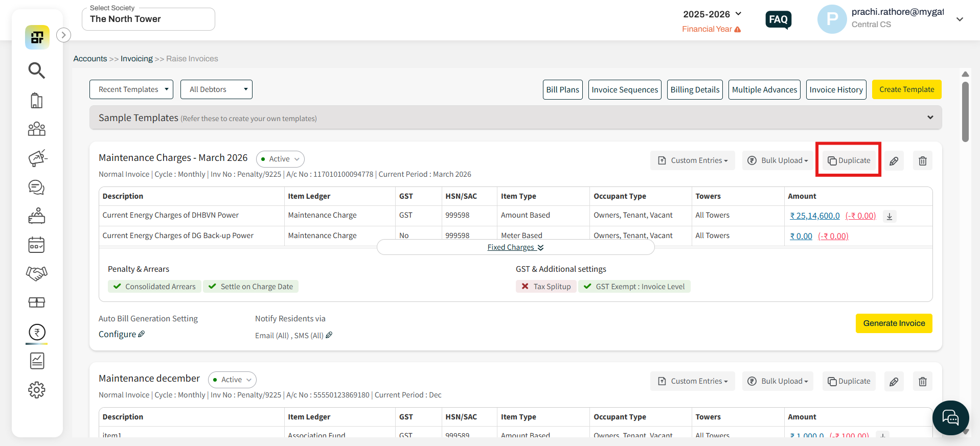This screenshot has height=446, width=980.
Task: Go to Accounts breadcrumb
Action: [x=90, y=59]
